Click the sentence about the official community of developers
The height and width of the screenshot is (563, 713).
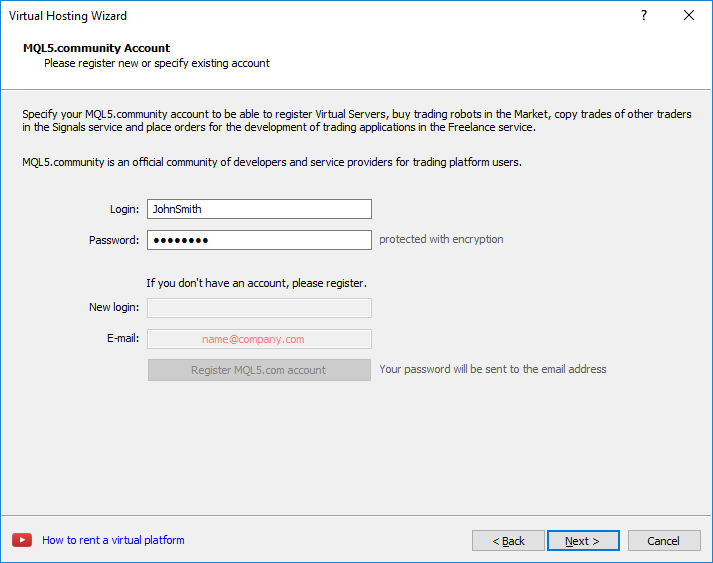[272, 162]
